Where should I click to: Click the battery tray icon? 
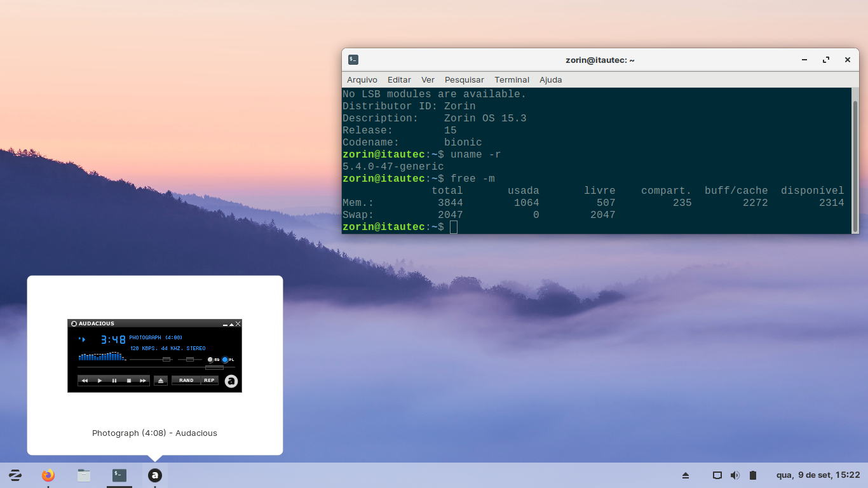pos(753,475)
